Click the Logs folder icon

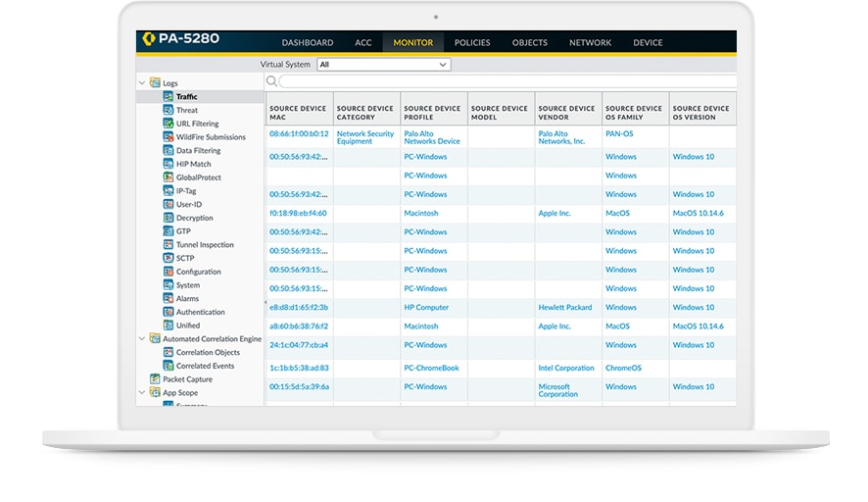[x=155, y=82]
